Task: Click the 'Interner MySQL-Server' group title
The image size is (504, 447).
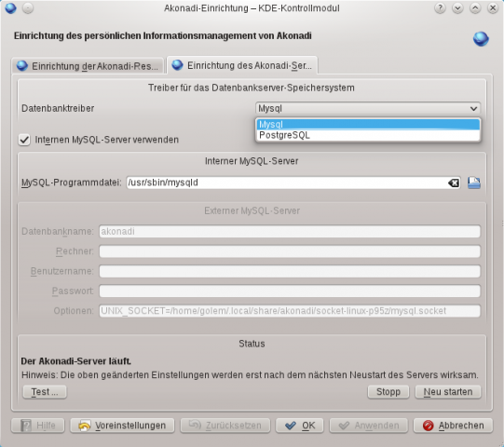Action: pos(252,161)
